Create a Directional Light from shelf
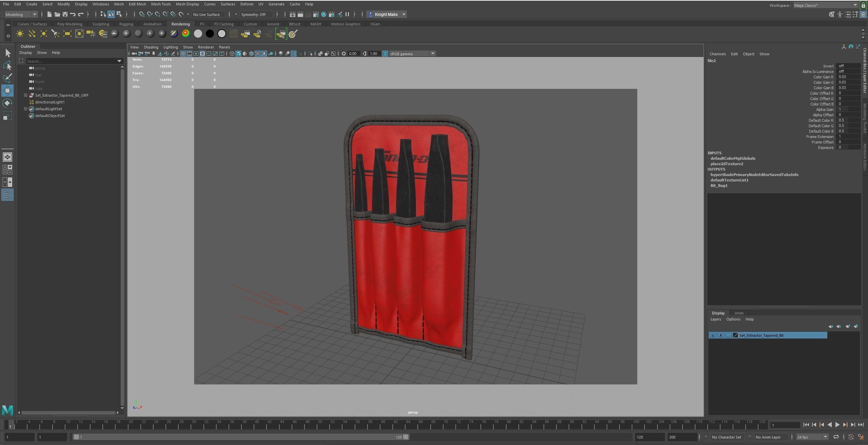This screenshot has height=445, width=868. [32, 34]
